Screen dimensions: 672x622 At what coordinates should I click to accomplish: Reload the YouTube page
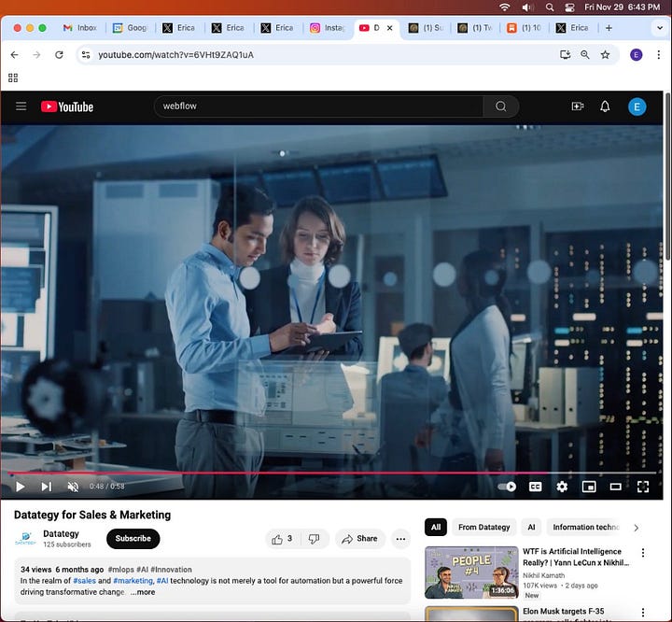coord(59,55)
